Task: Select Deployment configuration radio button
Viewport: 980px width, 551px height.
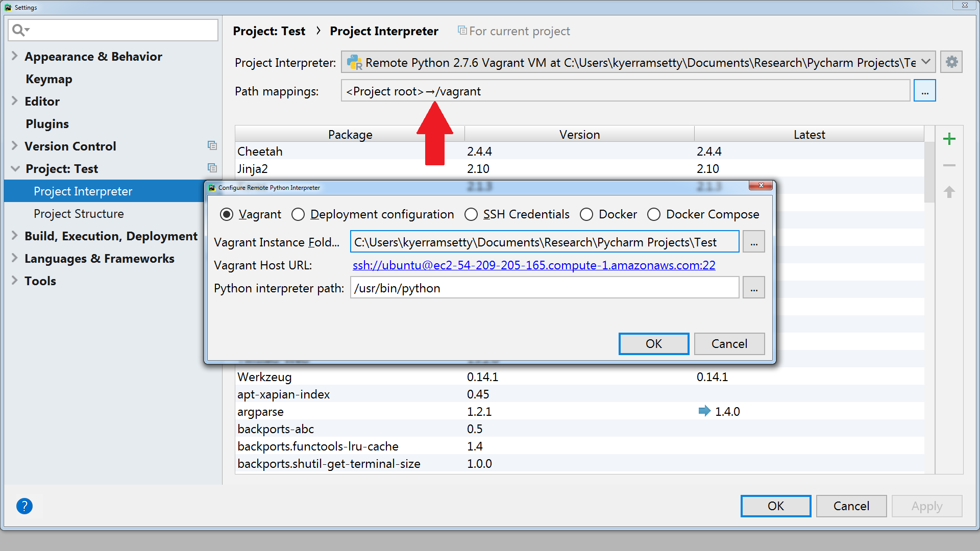Action: (x=298, y=214)
